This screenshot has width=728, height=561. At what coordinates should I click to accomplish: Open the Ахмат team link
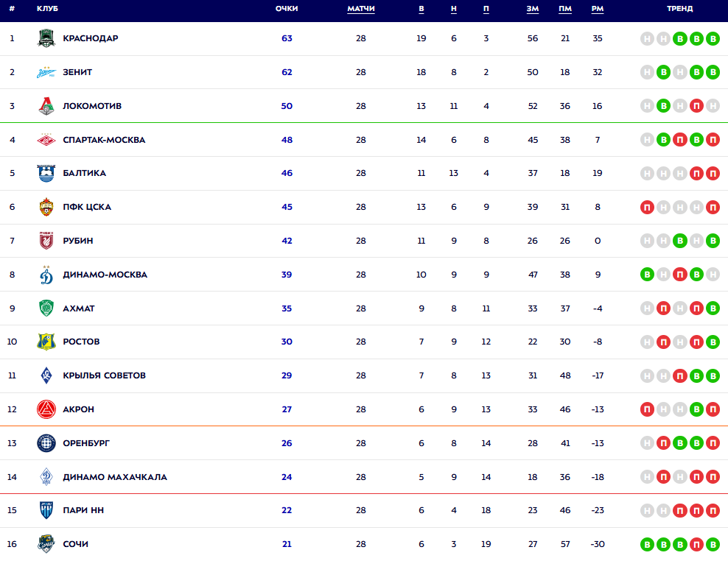pos(78,308)
